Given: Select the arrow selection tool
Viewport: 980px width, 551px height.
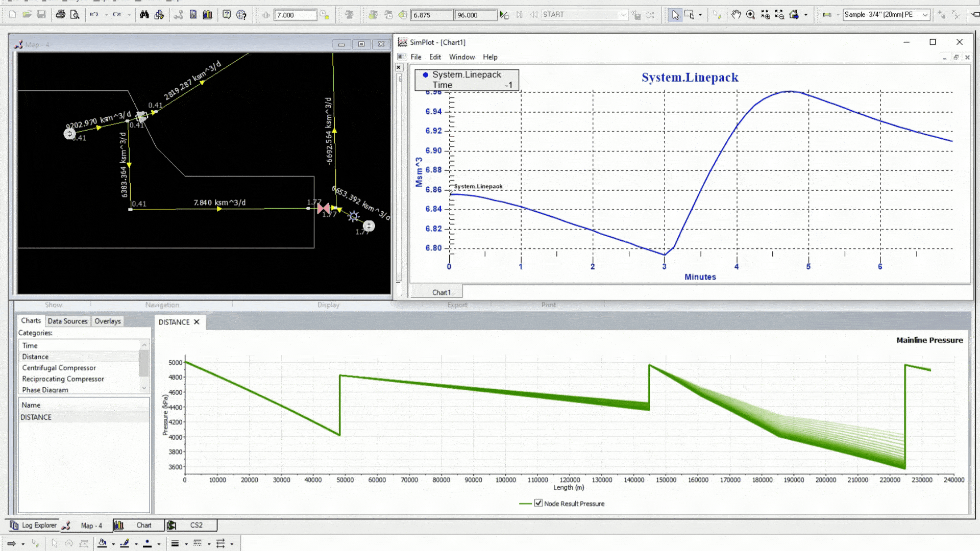Looking at the screenshot, I should (675, 14).
